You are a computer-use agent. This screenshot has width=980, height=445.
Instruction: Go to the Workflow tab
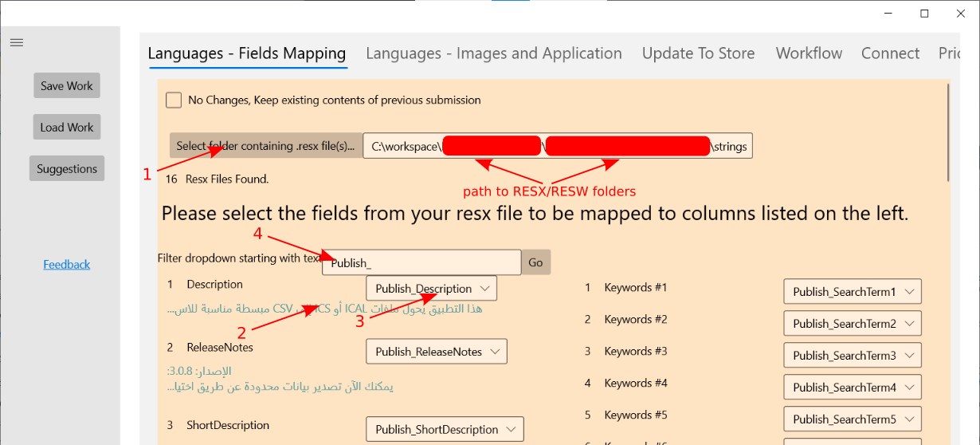(809, 53)
